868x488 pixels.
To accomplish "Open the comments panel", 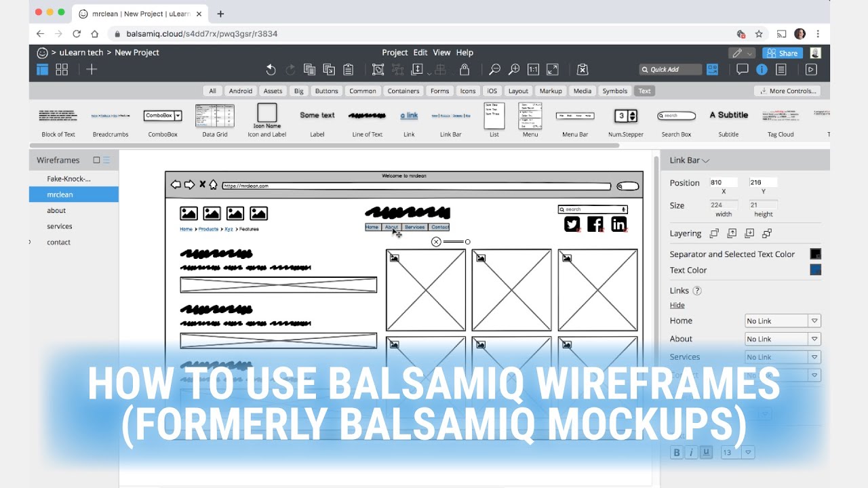I will (x=743, y=69).
